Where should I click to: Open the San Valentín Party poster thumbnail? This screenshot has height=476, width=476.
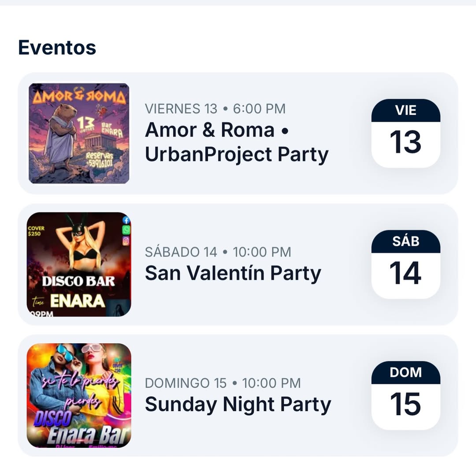(79, 264)
